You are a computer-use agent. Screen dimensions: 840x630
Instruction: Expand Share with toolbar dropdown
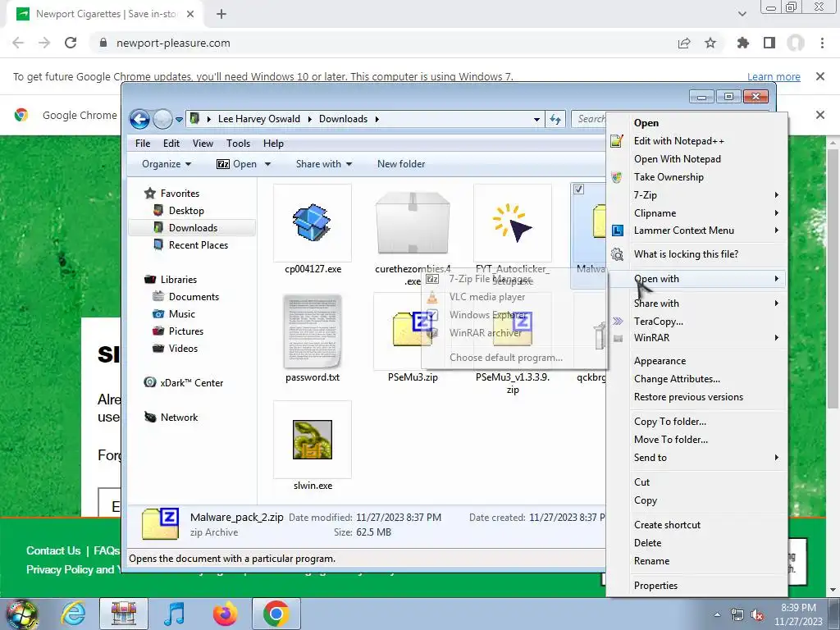(x=323, y=164)
